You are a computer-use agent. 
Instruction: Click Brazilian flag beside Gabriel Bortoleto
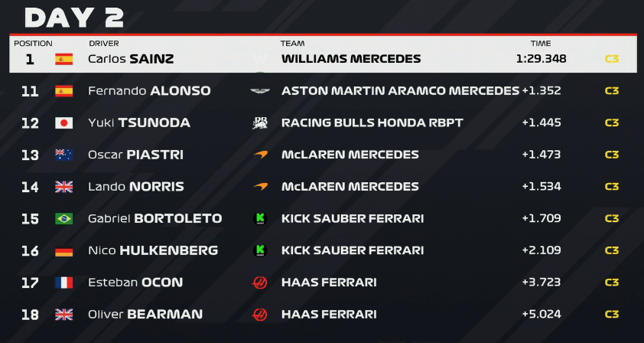point(63,219)
